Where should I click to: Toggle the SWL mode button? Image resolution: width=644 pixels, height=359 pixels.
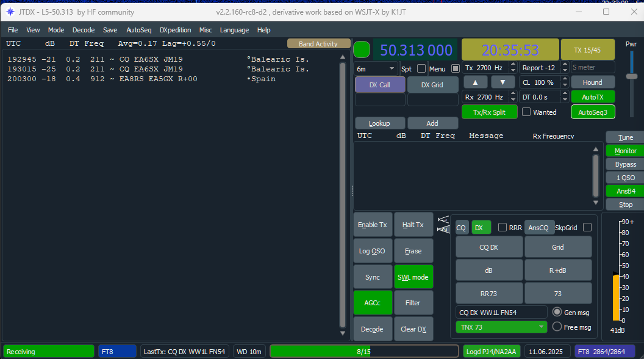point(413,277)
